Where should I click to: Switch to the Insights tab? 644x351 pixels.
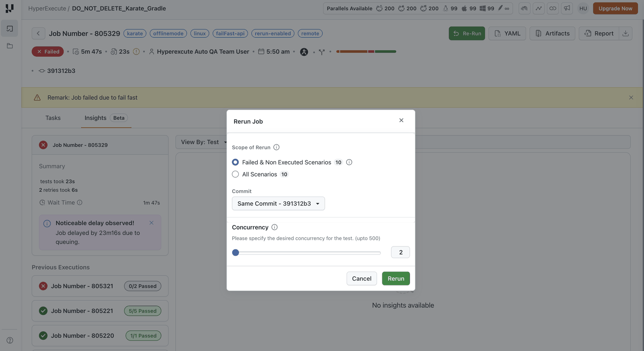tap(106, 118)
